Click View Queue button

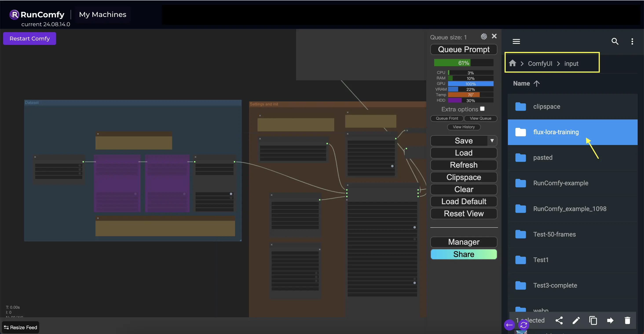coord(480,118)
